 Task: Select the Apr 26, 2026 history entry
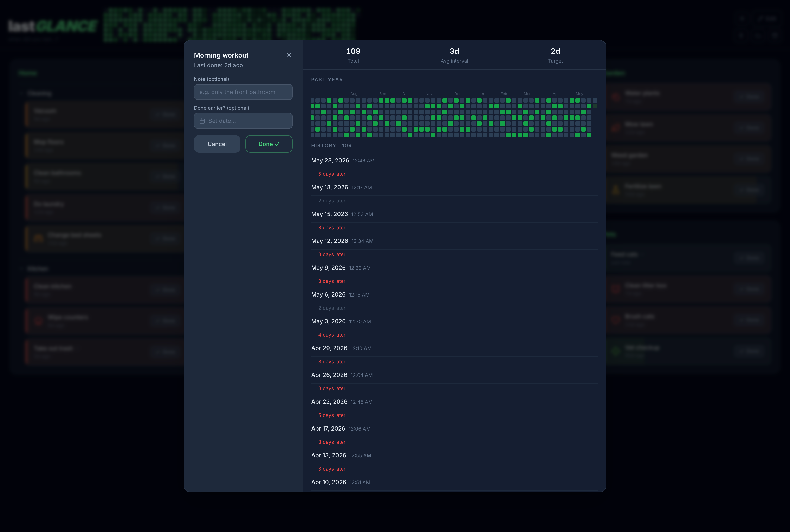[454, 375]
